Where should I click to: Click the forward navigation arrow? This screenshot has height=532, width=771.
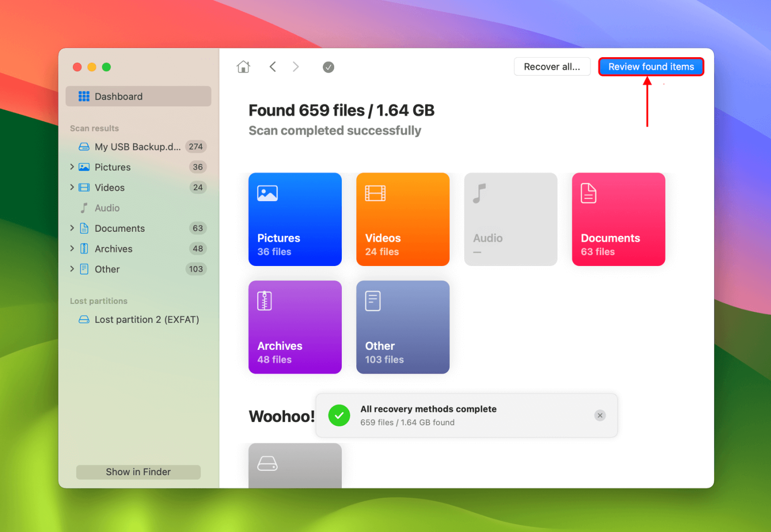coord(296,67)
